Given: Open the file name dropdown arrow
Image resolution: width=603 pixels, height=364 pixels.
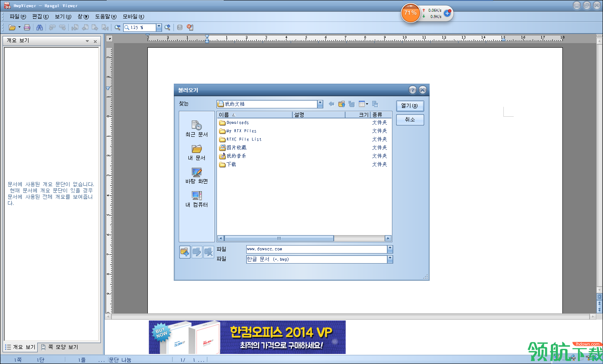Looking at the screenshot, I should pos(390,249).
